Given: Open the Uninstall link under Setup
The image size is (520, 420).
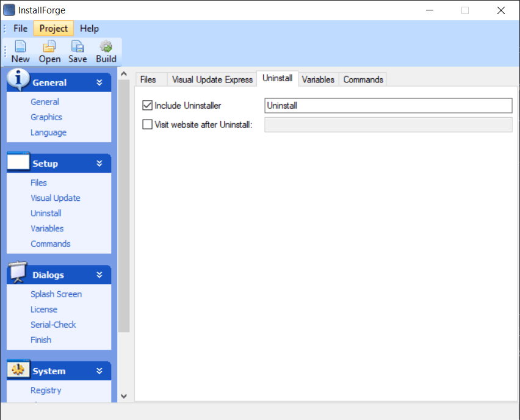Looking at the screenshot, I should pos(46,213).
